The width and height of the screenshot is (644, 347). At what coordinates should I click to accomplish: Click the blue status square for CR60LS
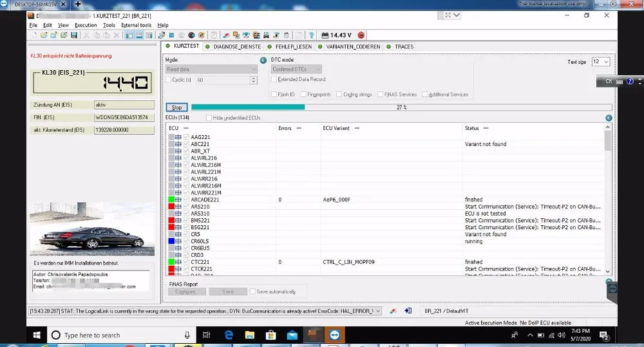pos(172,241)
